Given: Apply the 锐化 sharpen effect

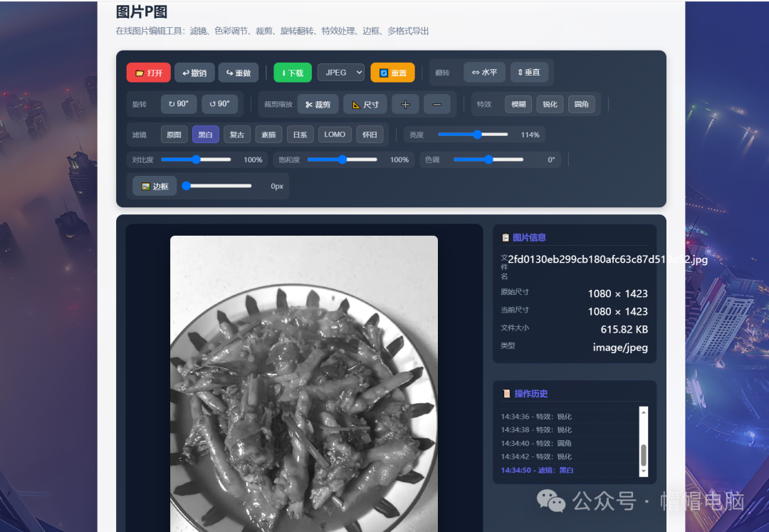Looking at the screenshot, I should pos(550,104).
